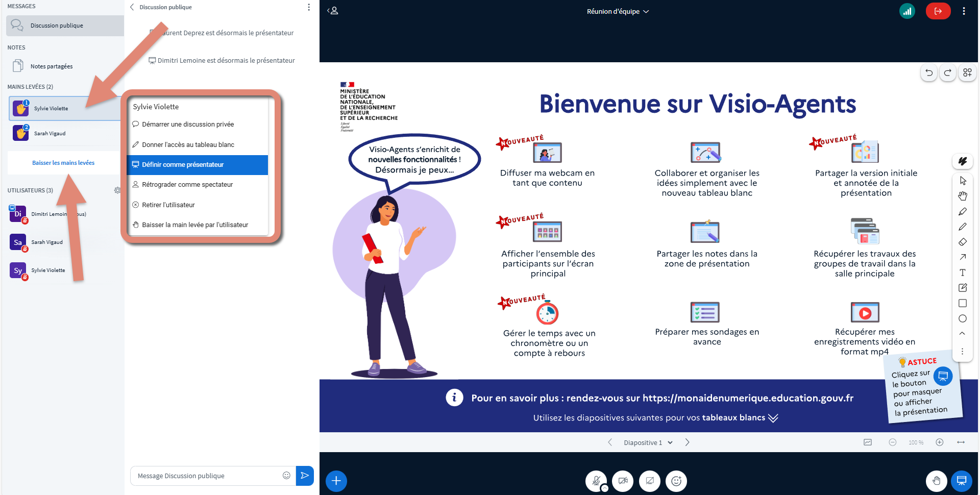980x495 pixels.
Task: Go back from Discussion publique header
Action: pos(132,7)
